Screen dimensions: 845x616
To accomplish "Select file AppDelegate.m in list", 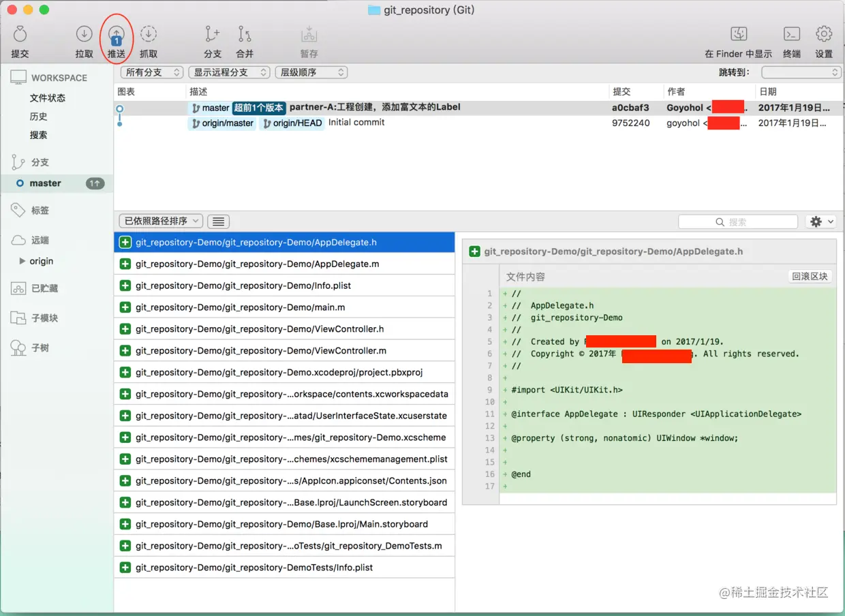I will click(284, 264).
